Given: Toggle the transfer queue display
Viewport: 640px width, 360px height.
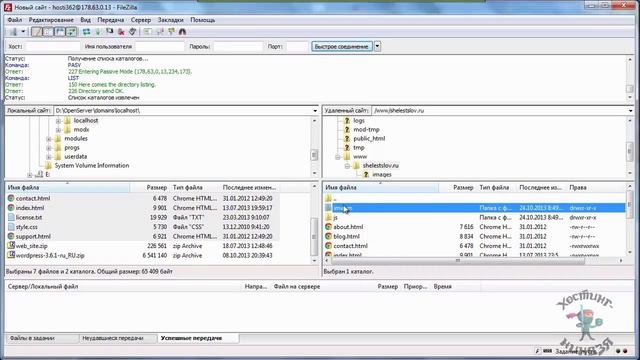Looking at the screenshot, I should click(71, 32).
